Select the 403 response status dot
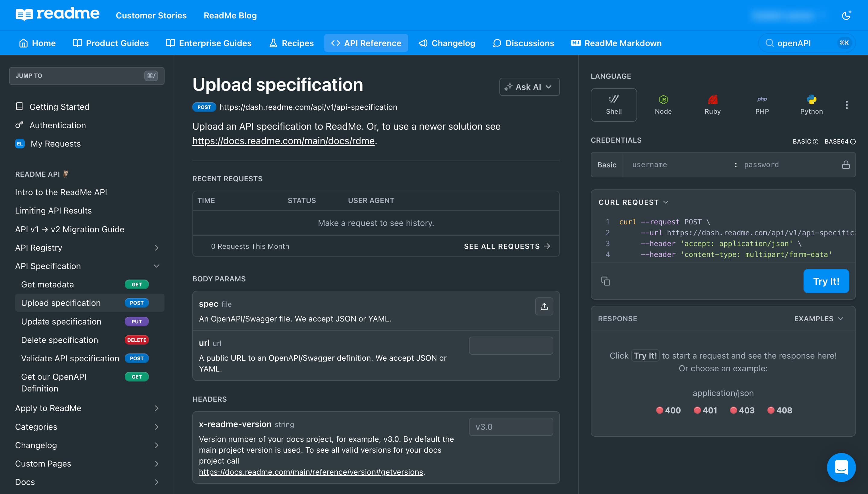868x494 pixels. point(733,410)
